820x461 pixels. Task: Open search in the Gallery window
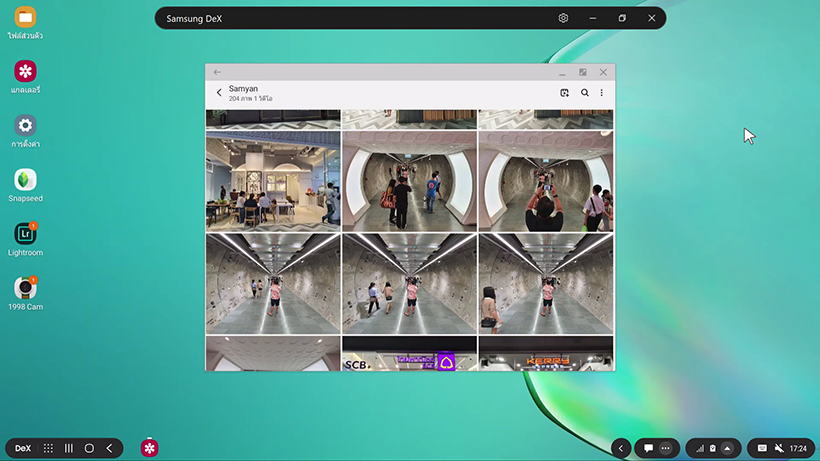(x=585, y=93)
